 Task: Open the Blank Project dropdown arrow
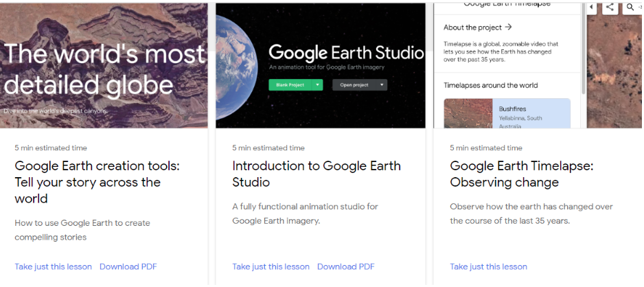coord(317,85)
